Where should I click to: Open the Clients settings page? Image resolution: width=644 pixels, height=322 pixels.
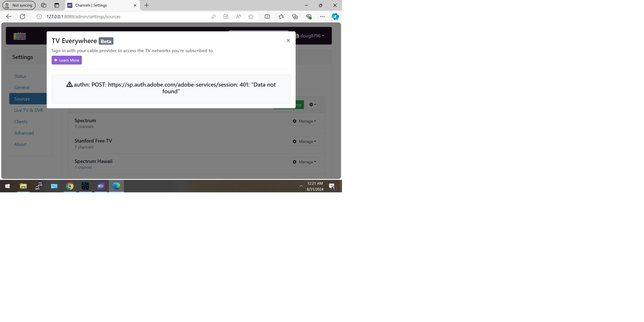pyautogui.click(x=21, y=122)
